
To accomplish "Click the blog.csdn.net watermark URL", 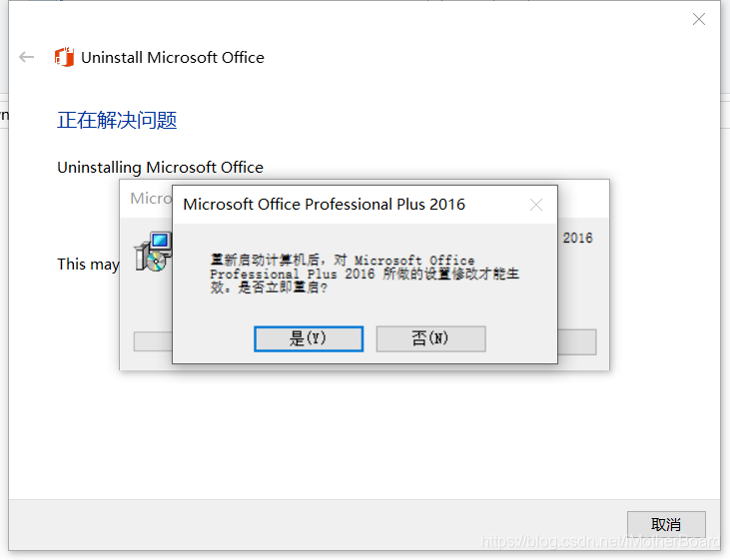I will click(x=600, y=541).
